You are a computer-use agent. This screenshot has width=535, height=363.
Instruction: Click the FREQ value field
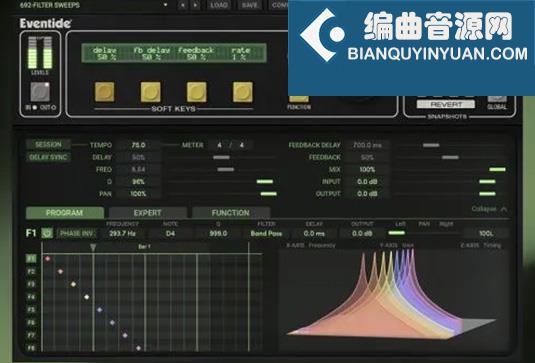pyautogui.click(x=138, y=169)
